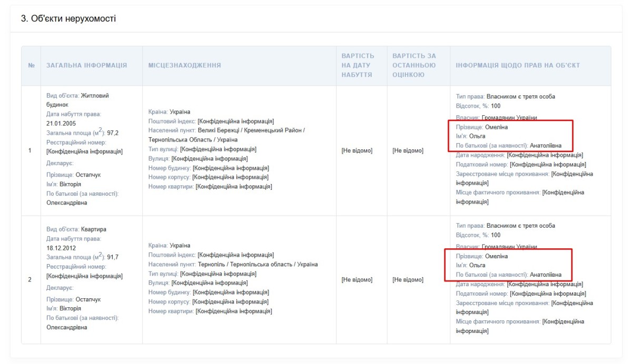This screenshot has height=364, width=632.
Task: Click country "Україна" in the apartment row
Action: tap(180, 246)
